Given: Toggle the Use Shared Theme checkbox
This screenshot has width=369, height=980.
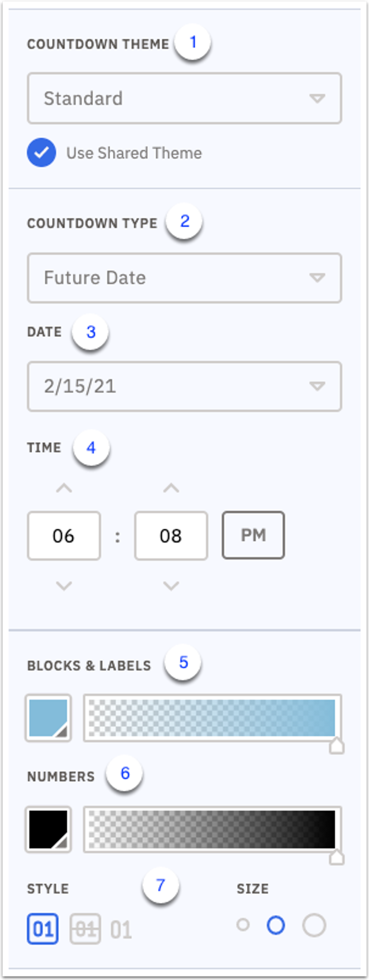Looking at the screenshot, I should pyautogui.click(x=42, y=153).
